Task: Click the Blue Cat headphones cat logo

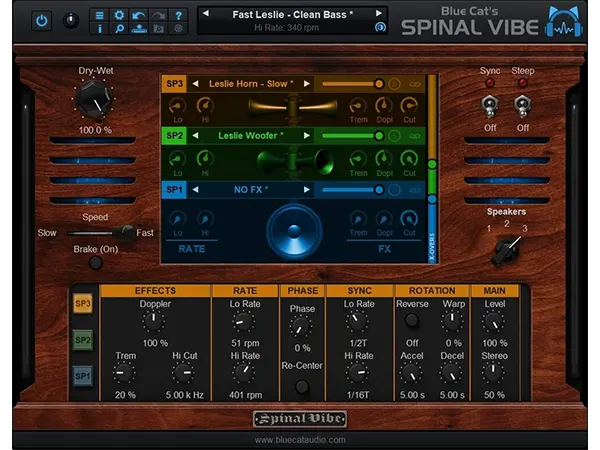Action: pos(564,21)
